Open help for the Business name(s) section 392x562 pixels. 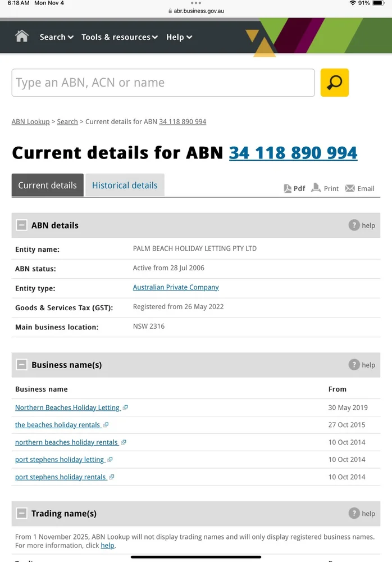(x=362, y=365)
